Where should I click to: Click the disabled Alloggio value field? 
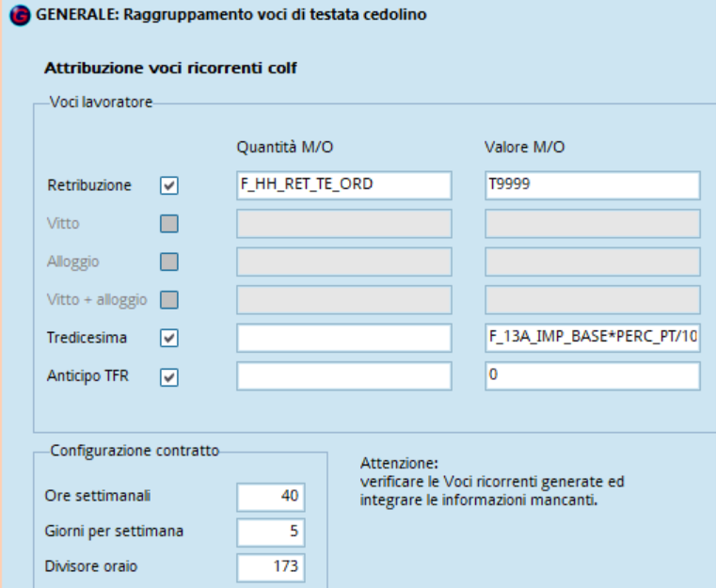[x=592, y=262]
